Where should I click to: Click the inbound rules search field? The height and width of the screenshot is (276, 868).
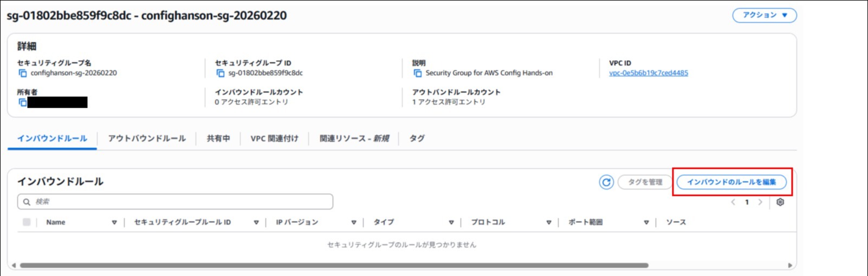tap(176, 202)
